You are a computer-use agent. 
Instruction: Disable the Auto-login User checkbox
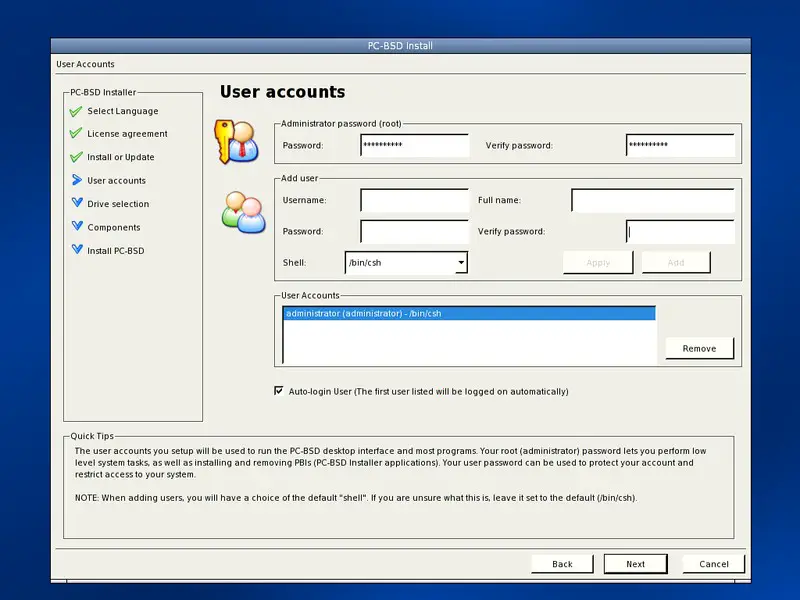(x=279, y=391)
